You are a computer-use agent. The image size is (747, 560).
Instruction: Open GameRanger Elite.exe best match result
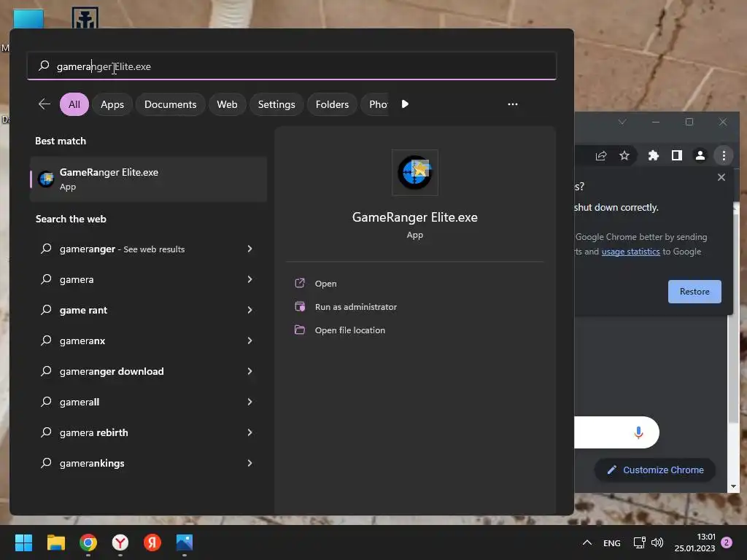click(148, 179)
